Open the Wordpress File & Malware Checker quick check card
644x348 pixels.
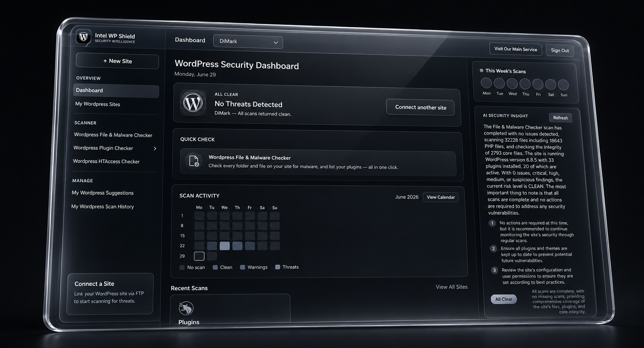click(318, 163)
